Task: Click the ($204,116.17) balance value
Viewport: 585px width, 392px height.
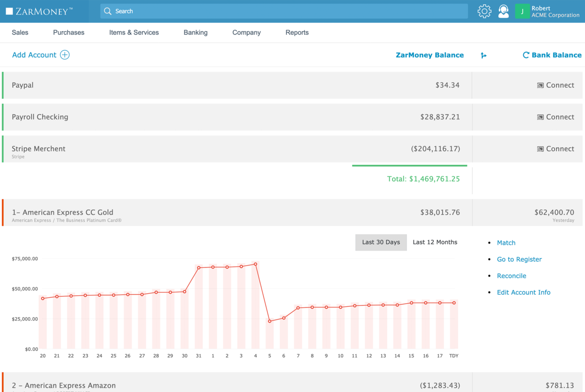Action: tap(435, 149)
